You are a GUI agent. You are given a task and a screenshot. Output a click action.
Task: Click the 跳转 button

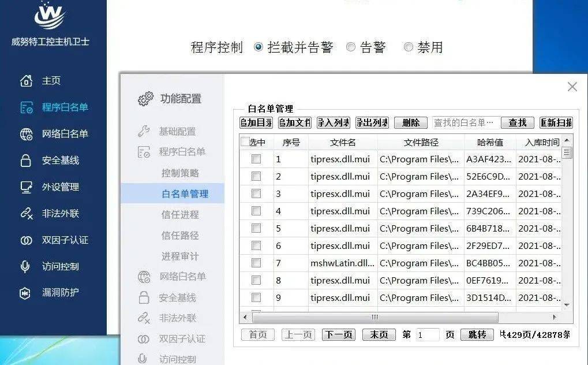(x=477, y=334)
